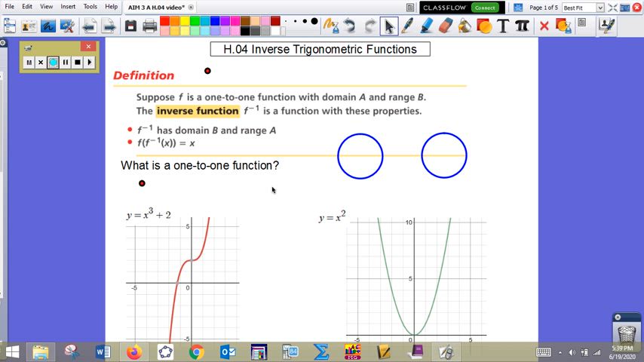This screenshot has width=644, height=362.
Task: Click the Redo arrow
Action: (x=370, y=26)
